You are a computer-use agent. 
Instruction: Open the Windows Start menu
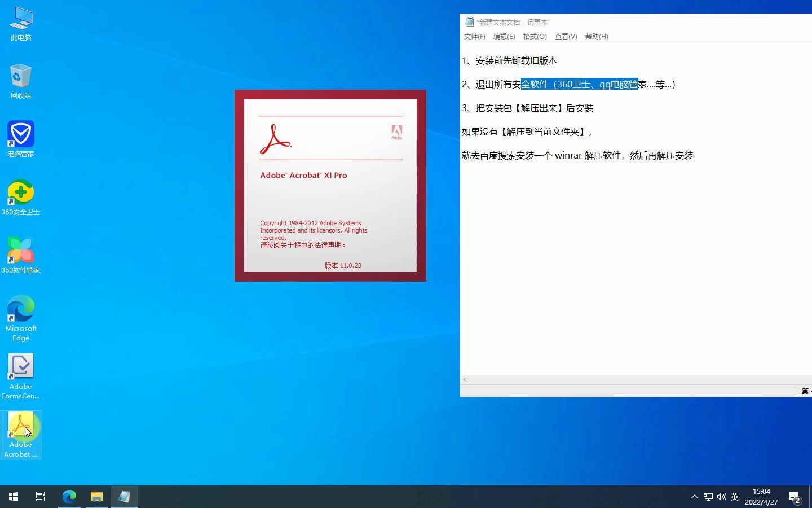[14, 497]
